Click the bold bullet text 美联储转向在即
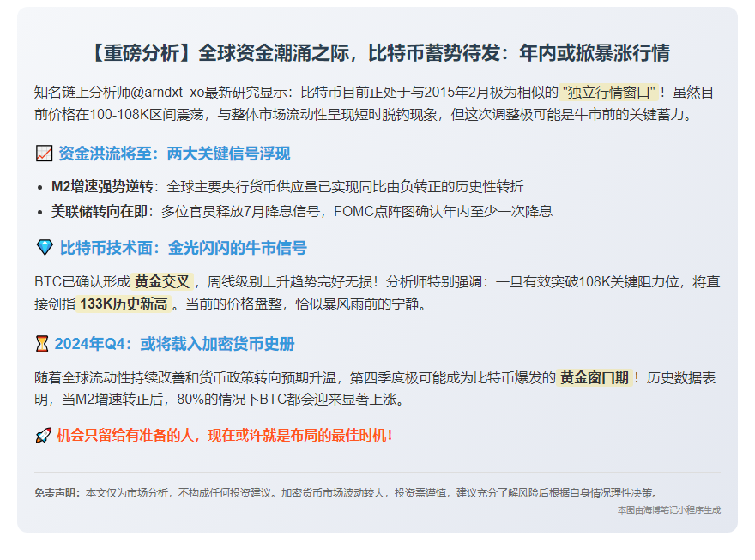This screenshot has width=755, height=560. [x=100, y=211]
